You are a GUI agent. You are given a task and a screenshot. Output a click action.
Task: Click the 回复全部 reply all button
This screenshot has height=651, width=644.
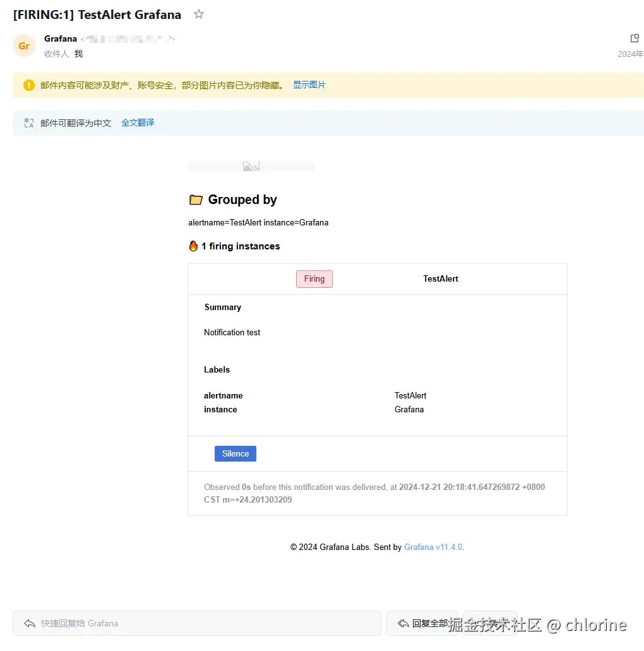[x=422, y=623]
